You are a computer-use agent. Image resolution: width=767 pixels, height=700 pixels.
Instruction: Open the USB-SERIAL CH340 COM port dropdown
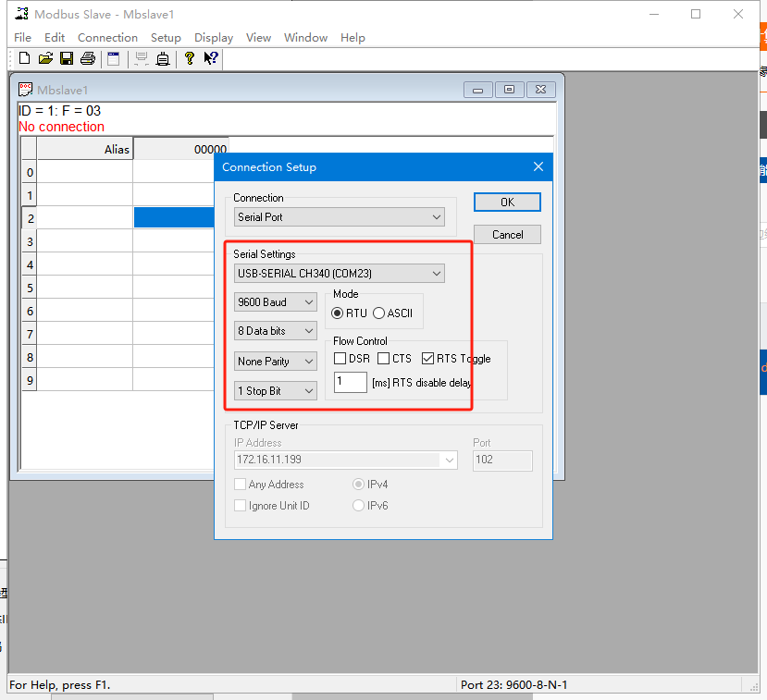(340, 274)
